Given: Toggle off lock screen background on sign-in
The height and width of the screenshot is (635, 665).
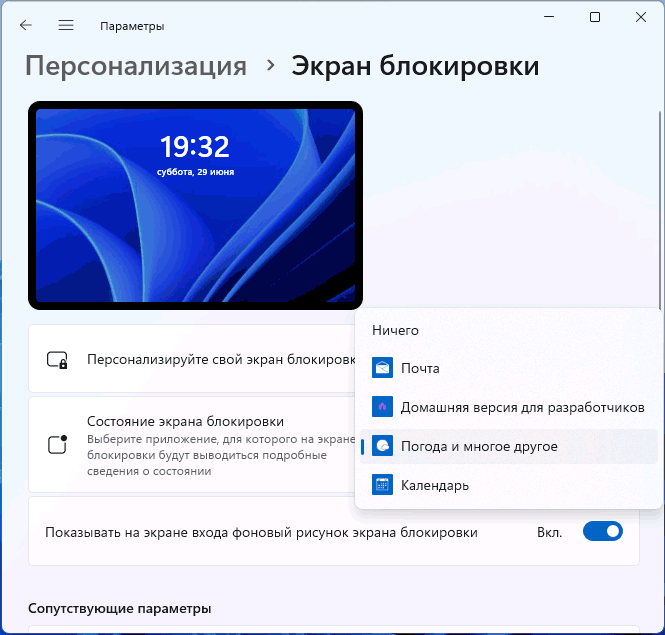Looking at the screenshot, I should coord(603,531).
